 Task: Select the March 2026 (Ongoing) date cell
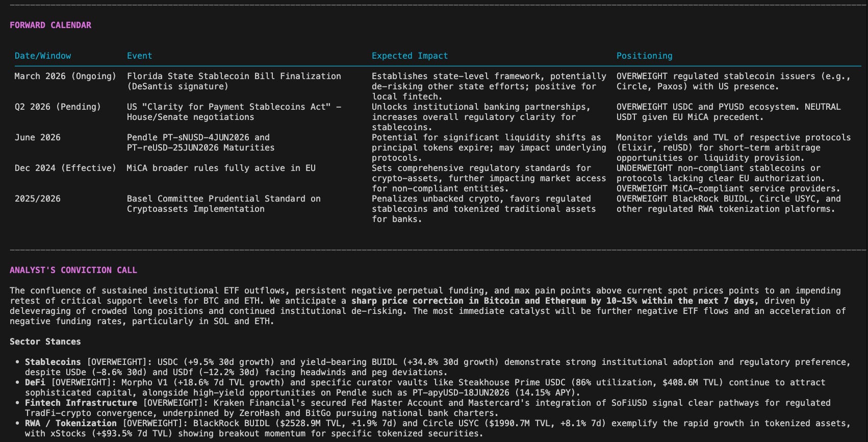(x=65, y=76)
